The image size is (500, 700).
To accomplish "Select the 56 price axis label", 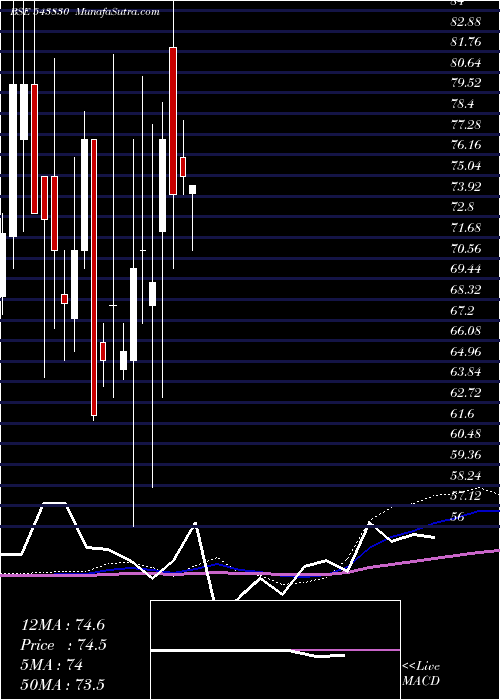I will pos(458,517).
